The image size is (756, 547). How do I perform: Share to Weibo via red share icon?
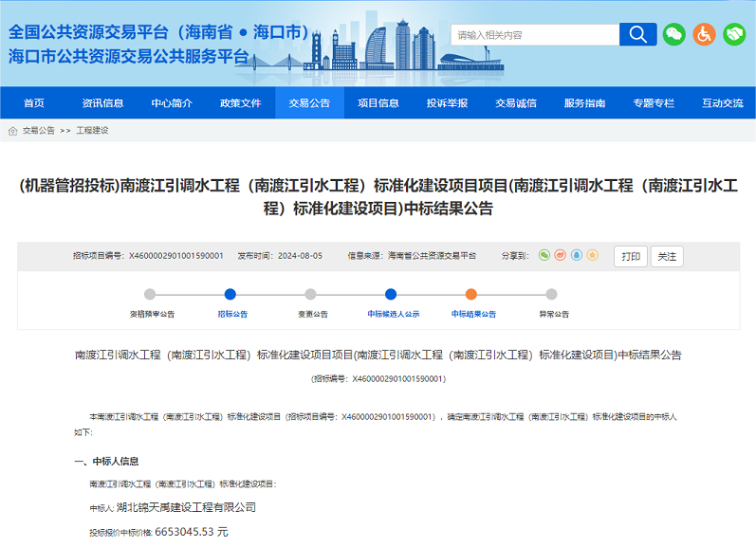(560, 256)
